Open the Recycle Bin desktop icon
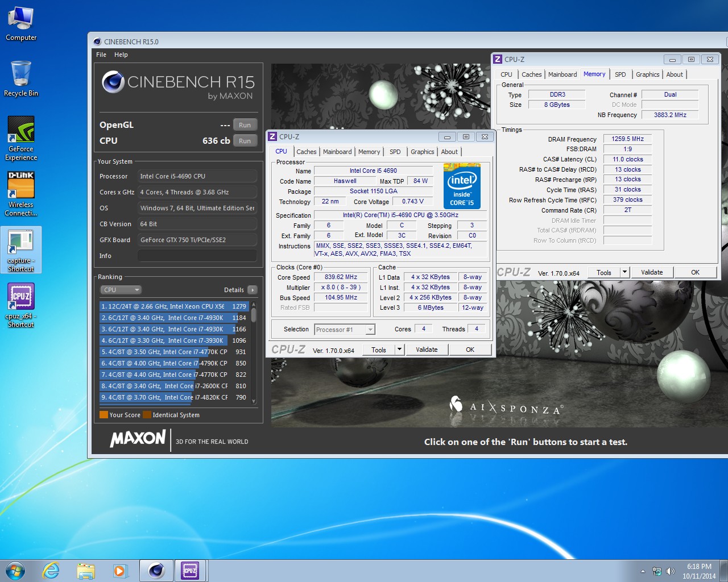Image resolution: width=728 pixels, height=582 pixels. click(21, 78)
